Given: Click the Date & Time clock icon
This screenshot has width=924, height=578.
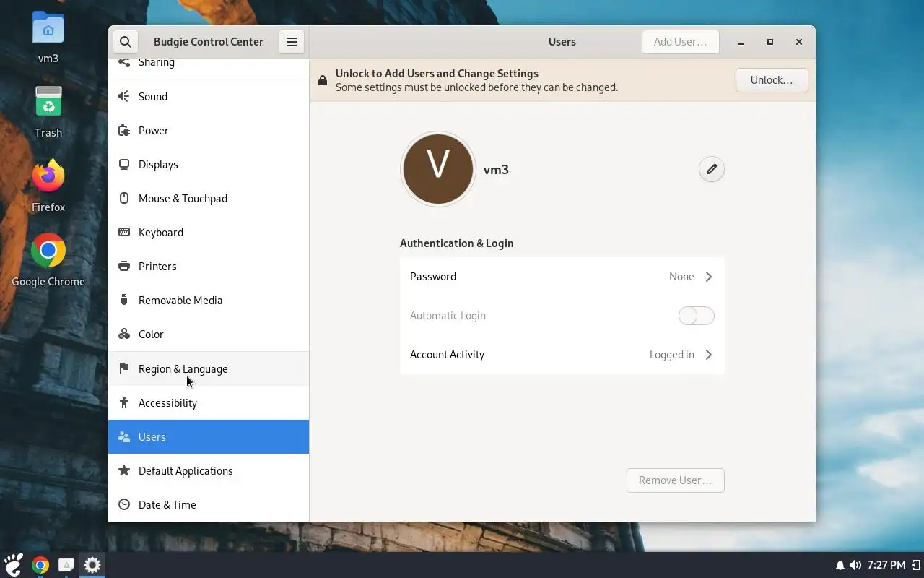Looking at the screenshot, I should 124,504.
